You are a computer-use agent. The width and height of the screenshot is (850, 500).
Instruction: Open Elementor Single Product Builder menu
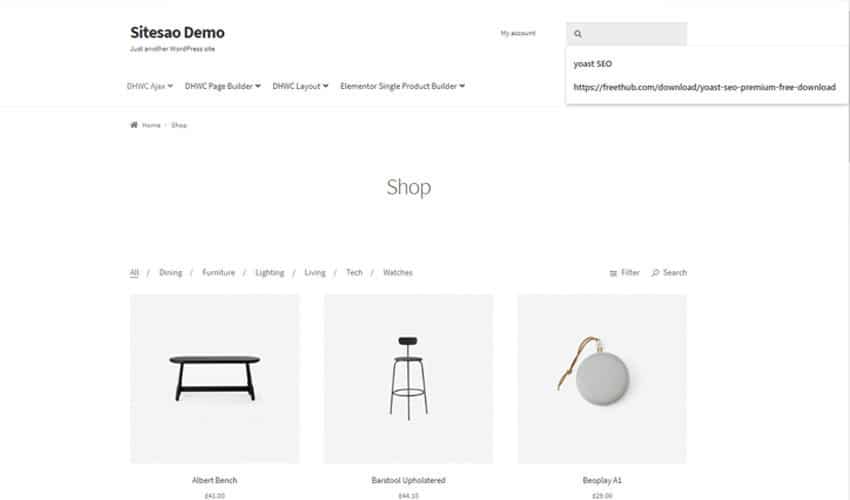pos(402,86)
